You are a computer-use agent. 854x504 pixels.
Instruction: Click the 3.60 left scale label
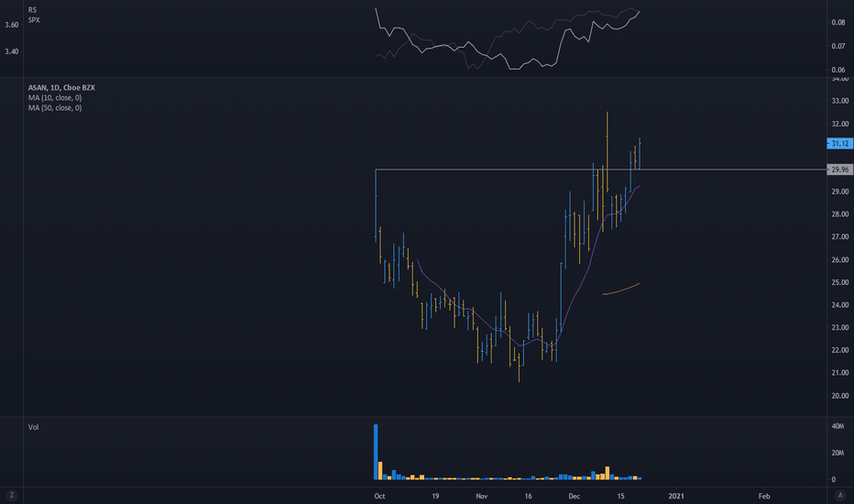11,25
